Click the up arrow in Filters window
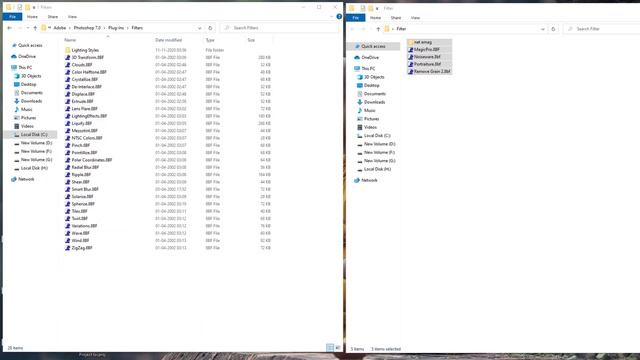Viewport: 640px width, 360px height. (35, 28)
